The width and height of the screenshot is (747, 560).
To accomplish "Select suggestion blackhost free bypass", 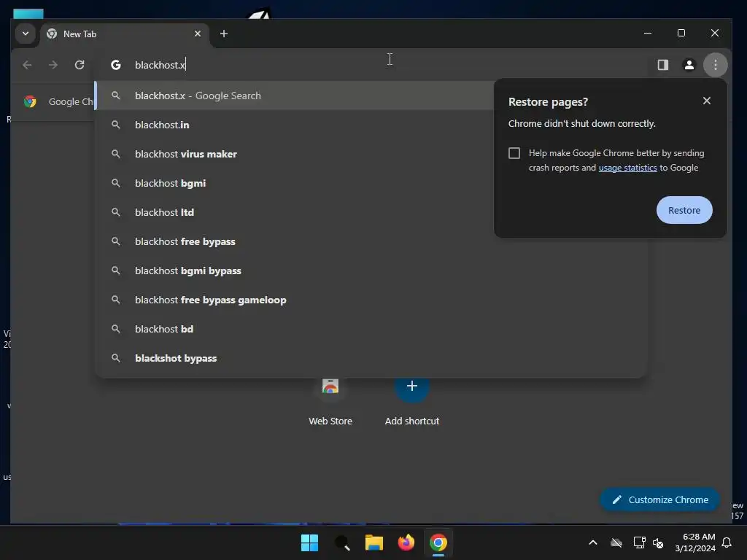I will tap(371, 241).
